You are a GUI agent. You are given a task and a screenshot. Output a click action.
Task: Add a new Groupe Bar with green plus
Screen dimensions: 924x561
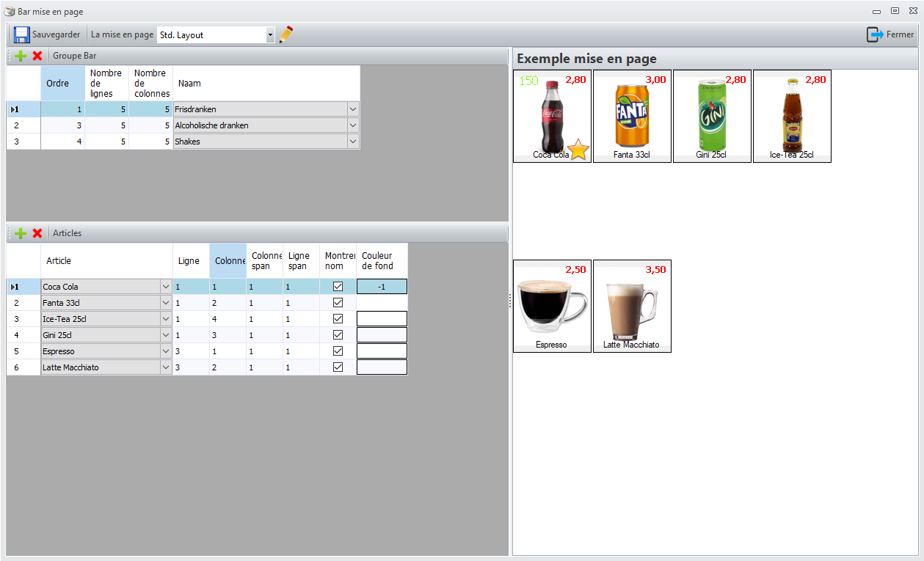click(x=21, y=56)
